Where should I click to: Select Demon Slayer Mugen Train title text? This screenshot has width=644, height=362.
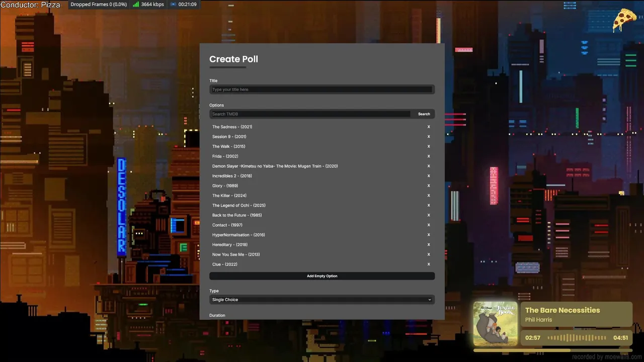(x=275, y=166)
